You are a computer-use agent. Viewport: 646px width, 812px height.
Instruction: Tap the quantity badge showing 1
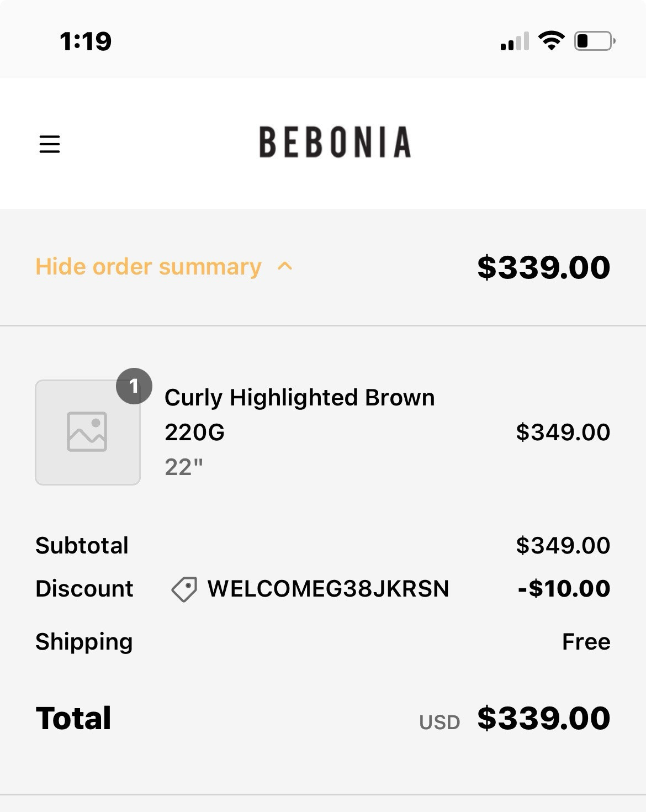(x=134, y=386)
